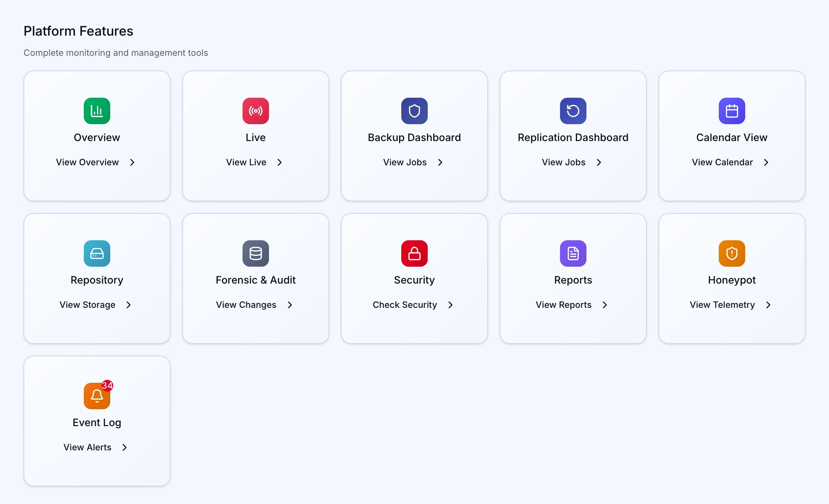Click the red Security padlock icon

[414, 253]
